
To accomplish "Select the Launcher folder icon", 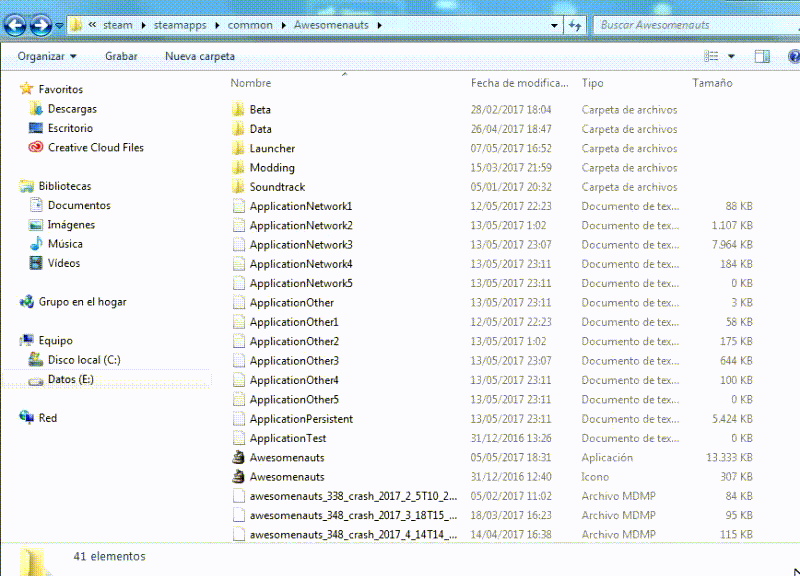I will tap(238, 148).
